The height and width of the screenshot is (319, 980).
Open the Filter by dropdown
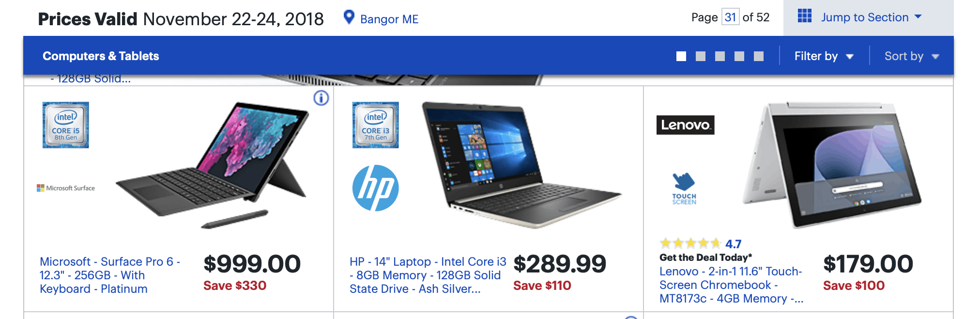[x=824, y=56]
